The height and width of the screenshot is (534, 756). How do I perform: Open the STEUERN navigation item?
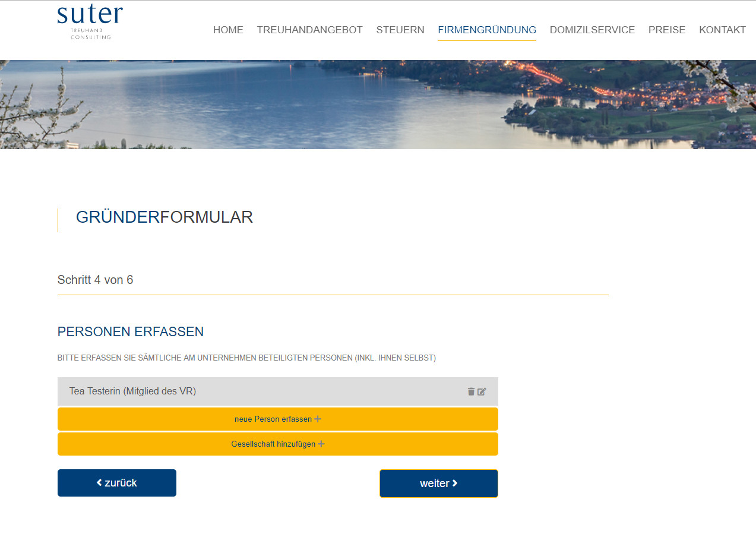click(400, 30)
